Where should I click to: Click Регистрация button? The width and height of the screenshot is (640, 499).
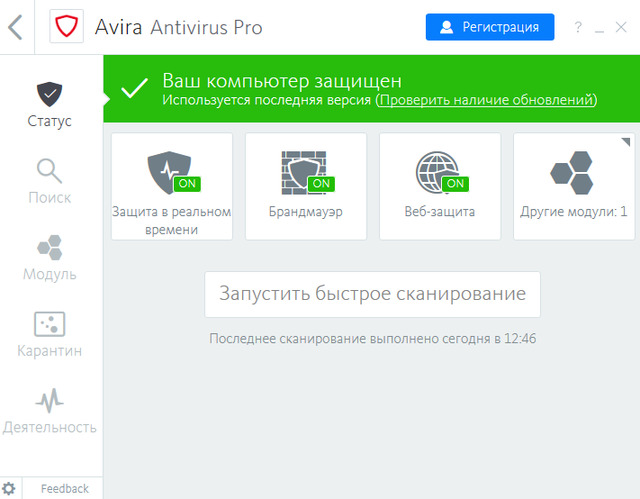[490, 27]
